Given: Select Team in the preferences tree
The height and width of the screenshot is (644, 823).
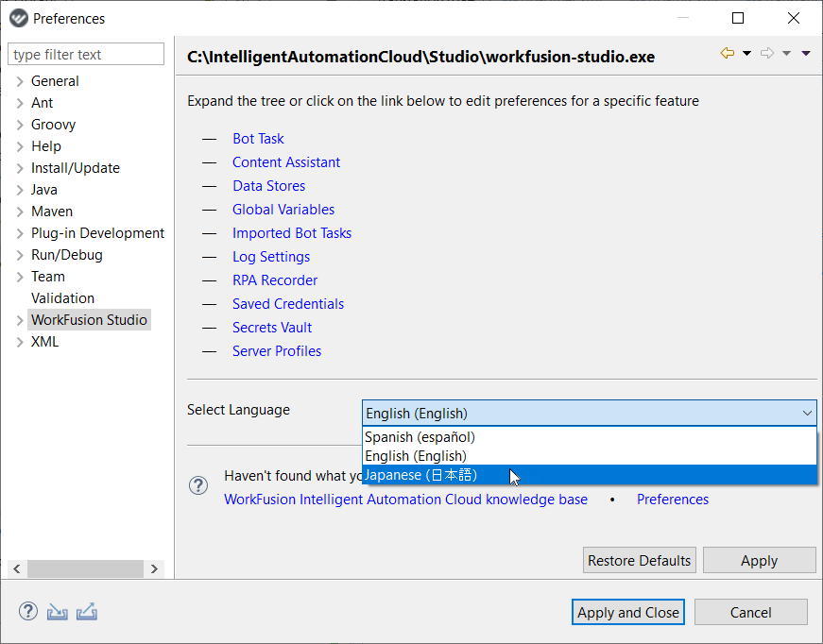Looking at the screenshot, I should [48, 277].
